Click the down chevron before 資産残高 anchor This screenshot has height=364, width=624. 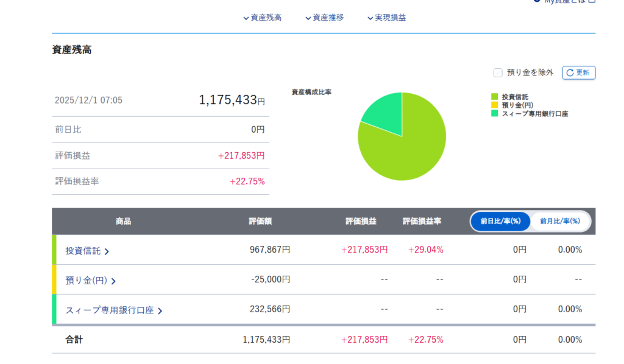246,18
